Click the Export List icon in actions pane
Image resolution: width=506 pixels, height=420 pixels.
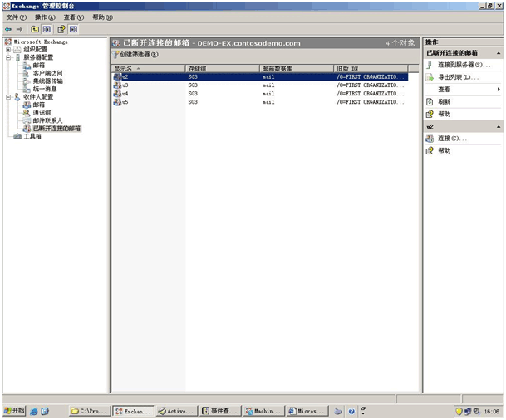click(430, 77)
